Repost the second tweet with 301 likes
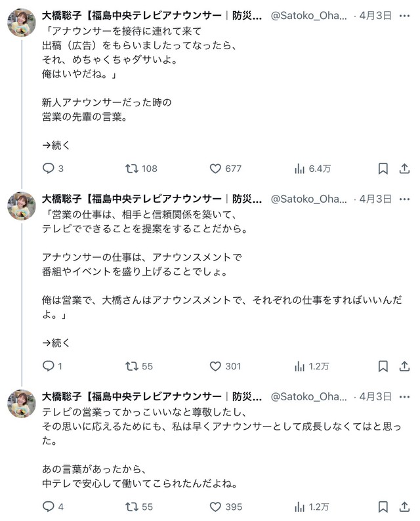The width and height of the screenshot is (420, 521). (x=132, y=366)
